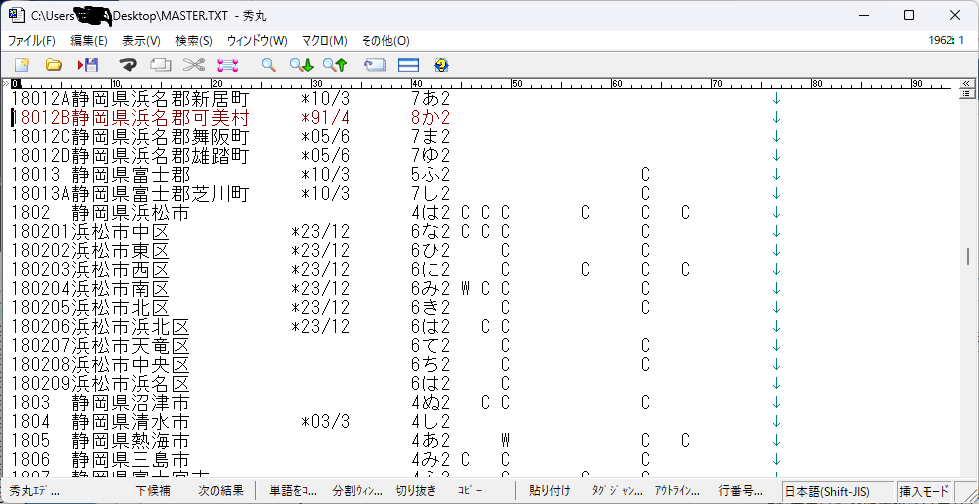This screenshot has height=504, width=979.
Task: Click the 貼り付け button in bottom bar
Action: click(x=549, y=491)
